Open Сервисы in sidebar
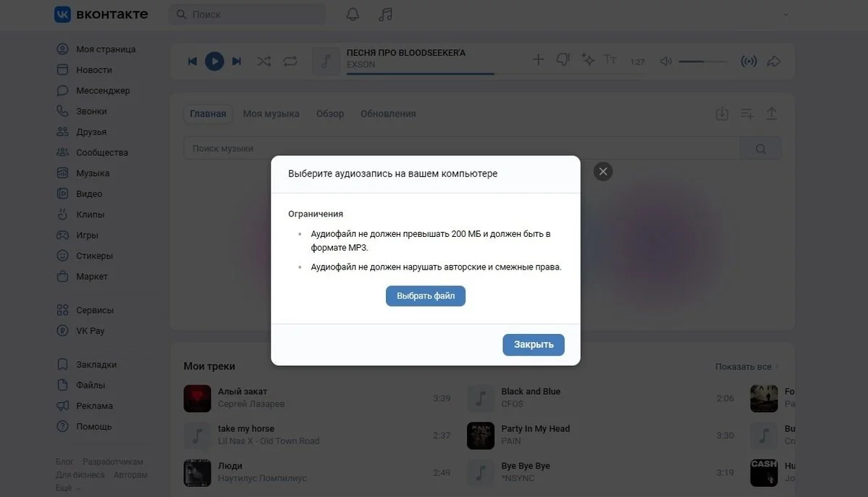Viewport: 868px width, 497px height. 85,310
